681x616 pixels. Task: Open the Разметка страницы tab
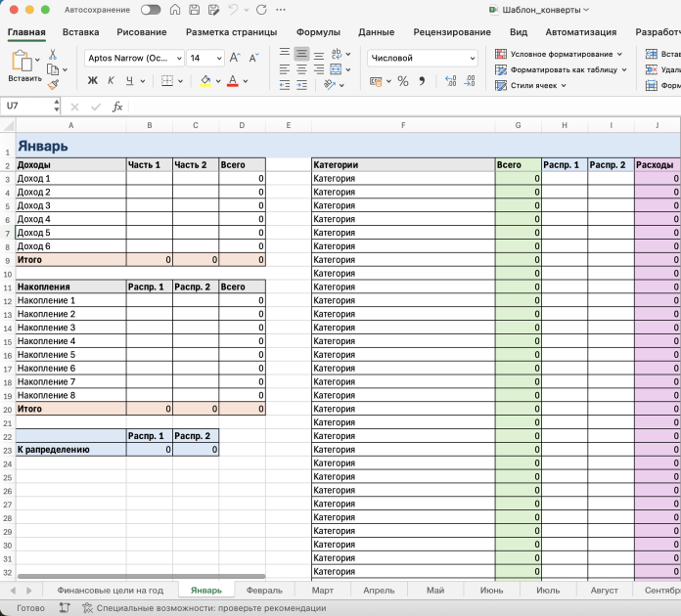[232, 32]
